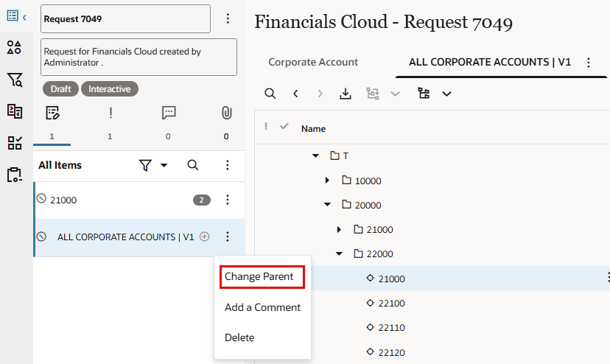Viewport: 610px width, 364px height.
Task: Click the disabled hierarchy nodes icon
Action: (x=372, y=94)
